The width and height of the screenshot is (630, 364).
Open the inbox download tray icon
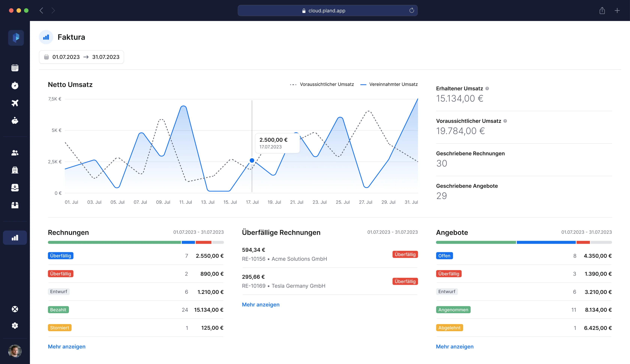15,188
